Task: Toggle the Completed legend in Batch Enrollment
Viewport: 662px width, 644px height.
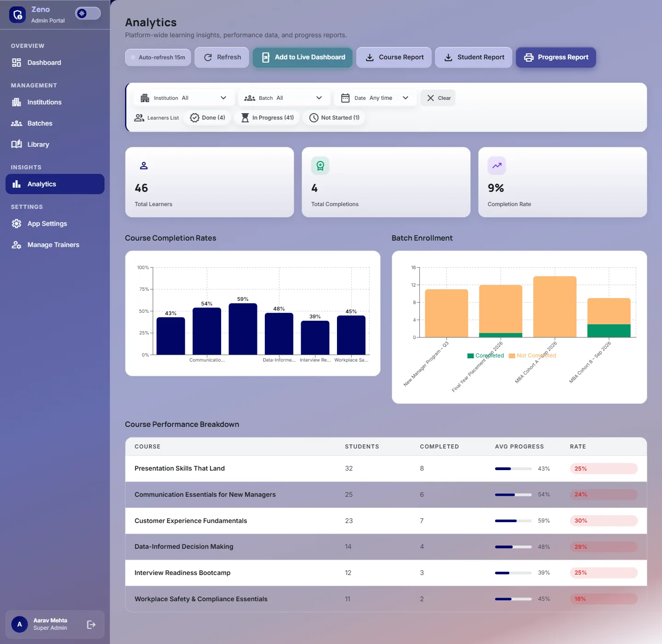Action: 485,356
